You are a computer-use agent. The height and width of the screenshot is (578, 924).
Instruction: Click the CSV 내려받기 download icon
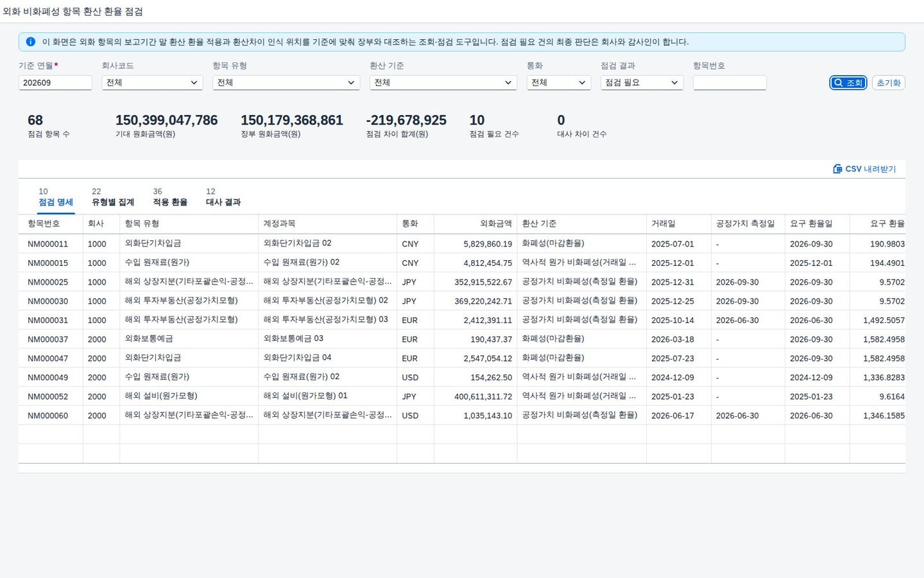837,169
